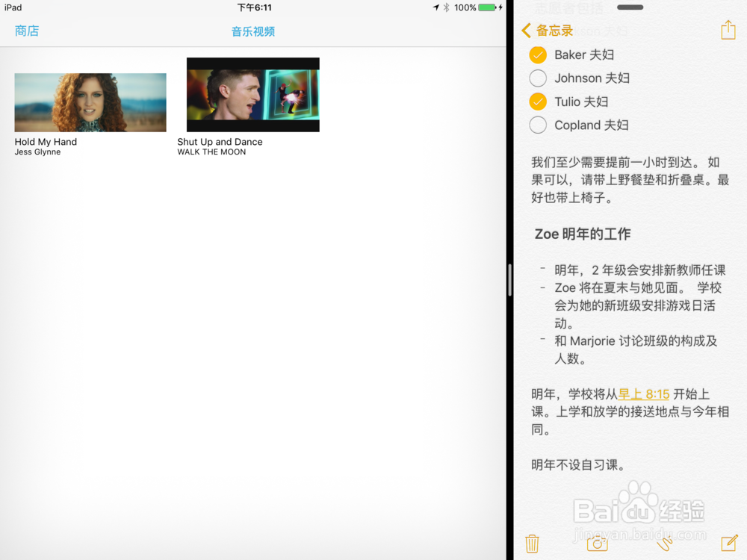Tap the back chevron beside 备忘录
The width and height of the screenshot is (747, 560).
click(x=526, y=31)
